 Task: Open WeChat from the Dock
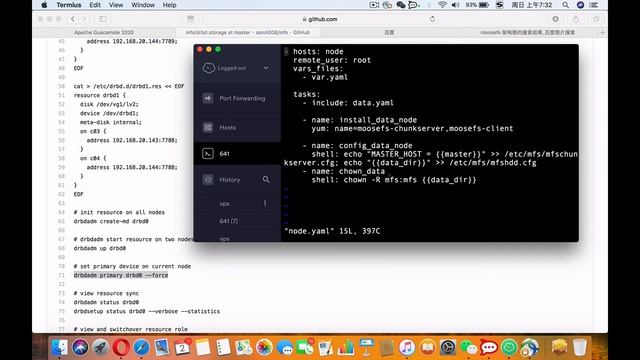point(468,348)
